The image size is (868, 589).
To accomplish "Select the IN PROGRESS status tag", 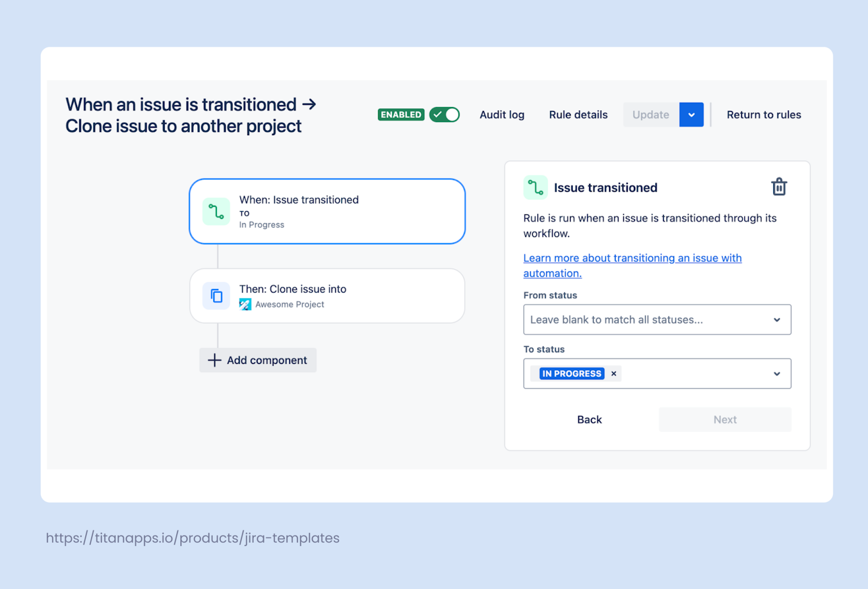I will click(x=571, y=373).
